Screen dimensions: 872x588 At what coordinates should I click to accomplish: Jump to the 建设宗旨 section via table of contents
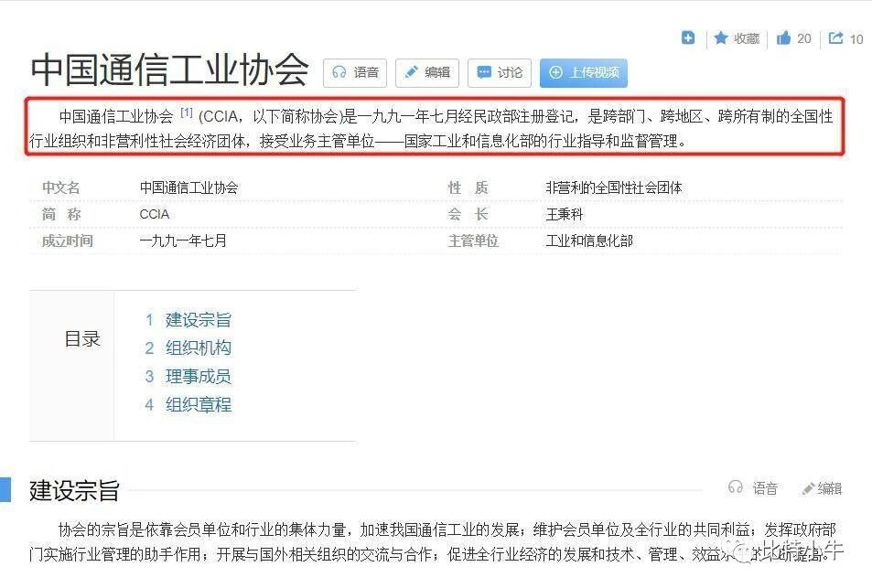199,320
